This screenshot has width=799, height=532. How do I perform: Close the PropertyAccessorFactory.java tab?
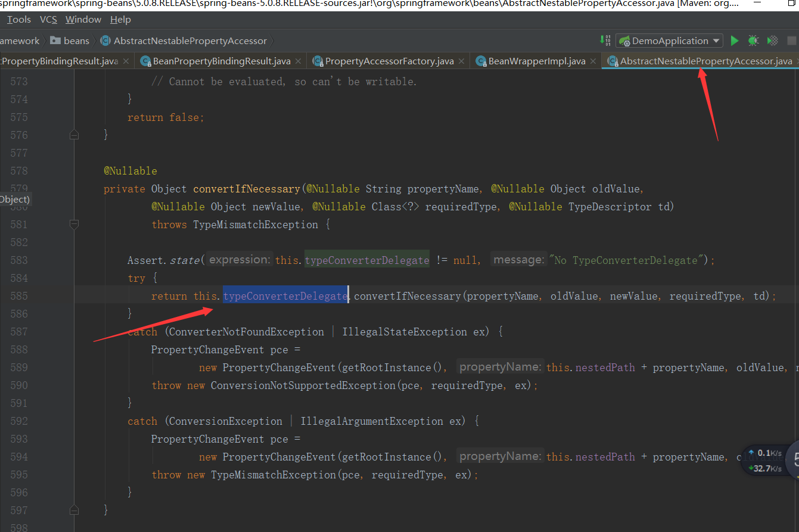click(x=461, y=61)
